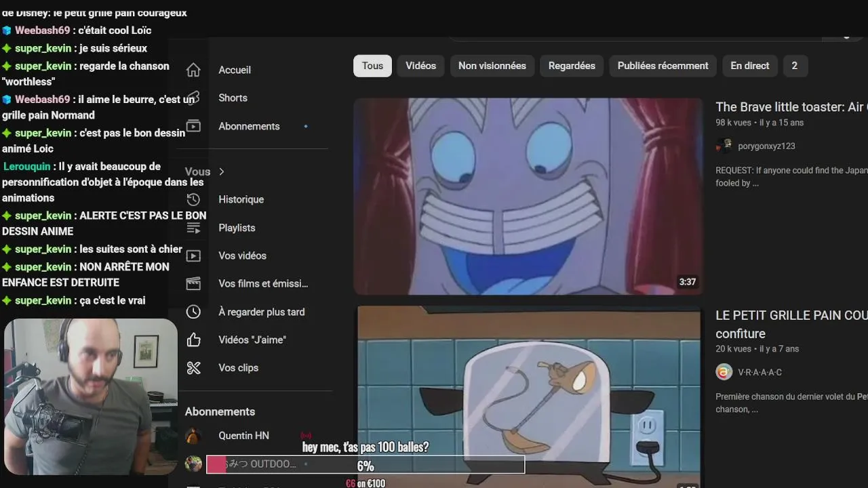
Task: Click chat message 'je suis sérieux'
Action: click(x=113, y=48)
